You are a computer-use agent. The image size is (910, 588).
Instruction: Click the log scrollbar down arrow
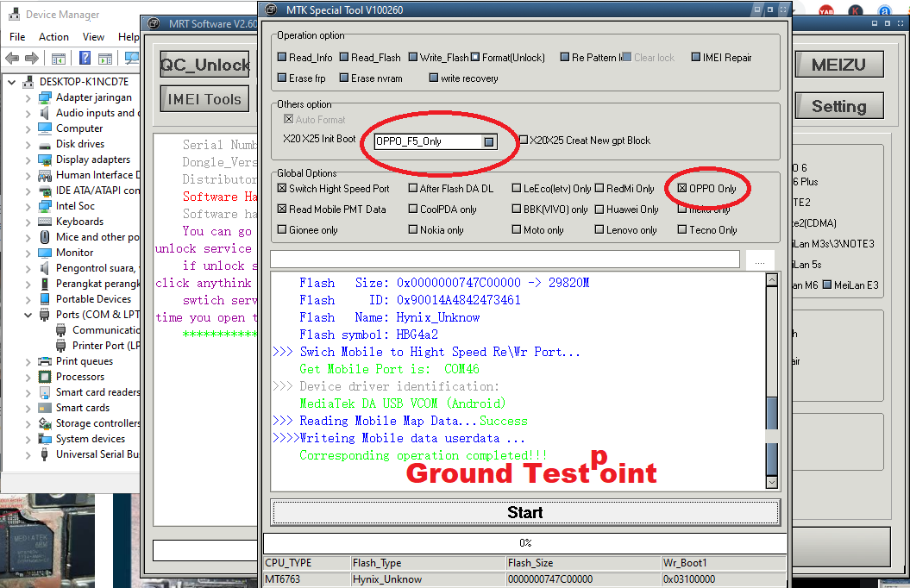click(x=771, y=482)
